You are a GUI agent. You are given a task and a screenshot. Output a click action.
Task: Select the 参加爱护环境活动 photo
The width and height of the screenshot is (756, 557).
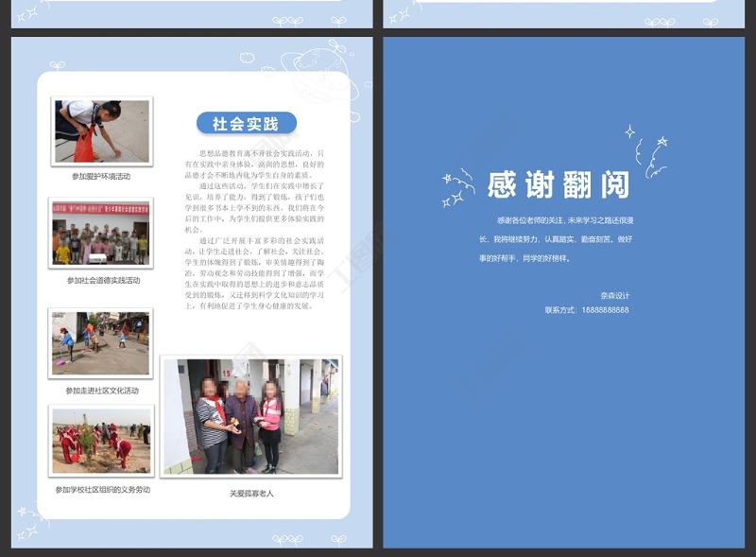[x=101, y=131]
